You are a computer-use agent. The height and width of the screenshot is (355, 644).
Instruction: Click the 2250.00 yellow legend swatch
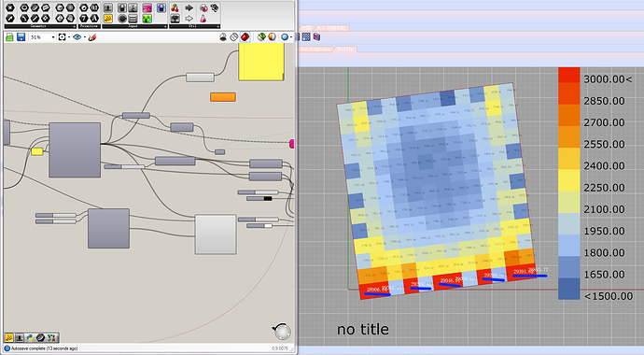click(568, 180)
